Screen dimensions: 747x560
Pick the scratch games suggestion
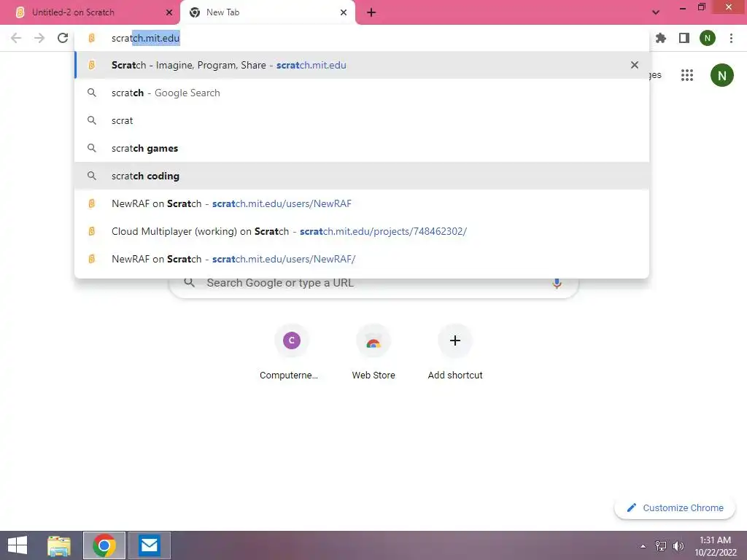pos(362,148)
